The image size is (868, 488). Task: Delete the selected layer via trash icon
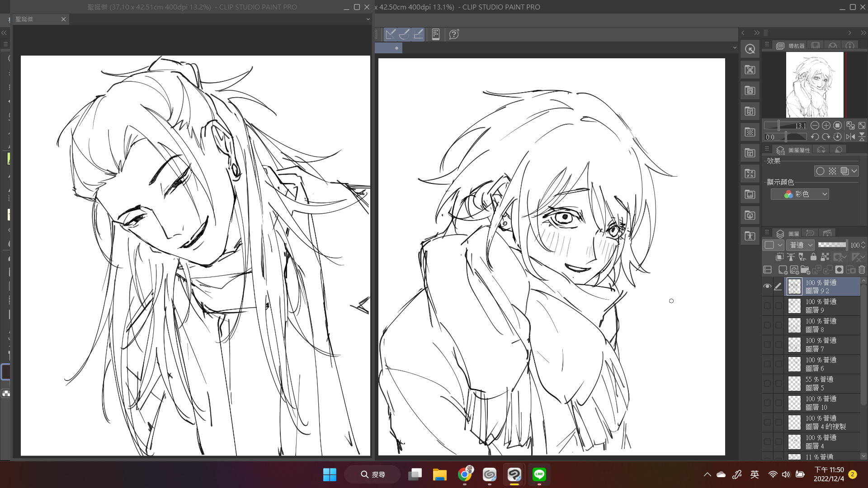pos(862,270)
